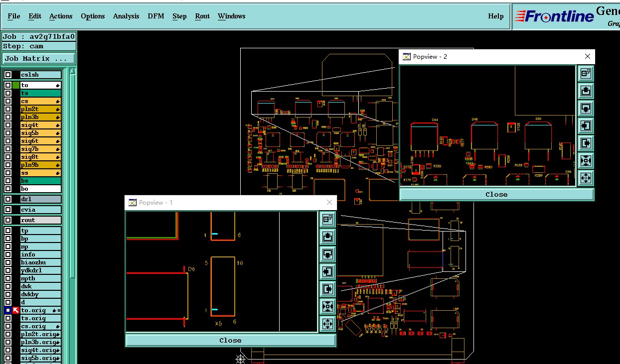
Task: Click outward-arrows zoom icon in Popview 1
Action: (x=327, y=324)
